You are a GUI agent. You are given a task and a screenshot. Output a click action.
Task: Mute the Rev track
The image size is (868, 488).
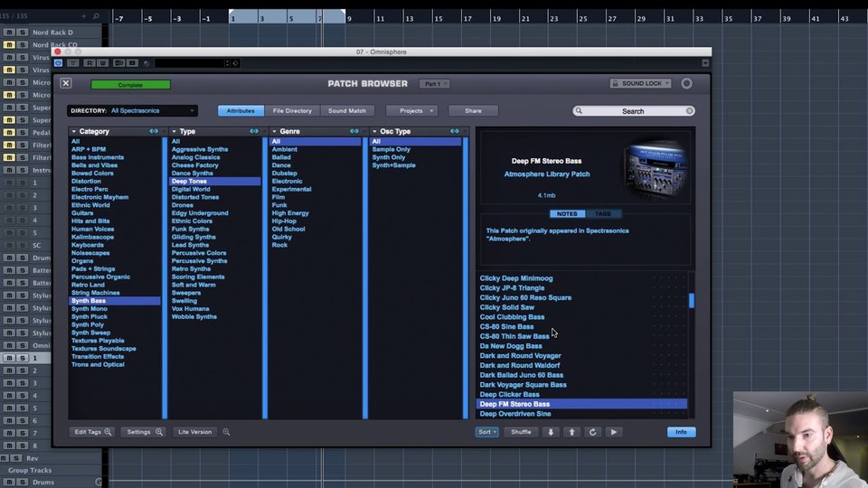(x=5, y=458)
